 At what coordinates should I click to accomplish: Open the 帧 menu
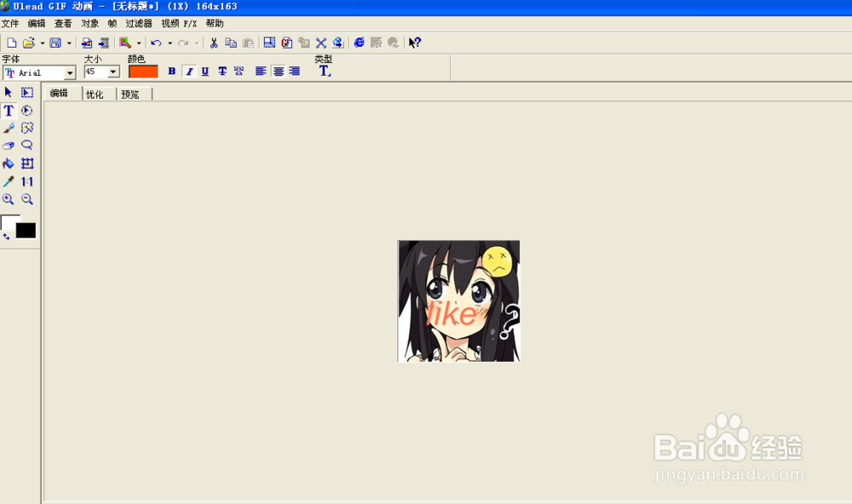[x=112, y=23]
